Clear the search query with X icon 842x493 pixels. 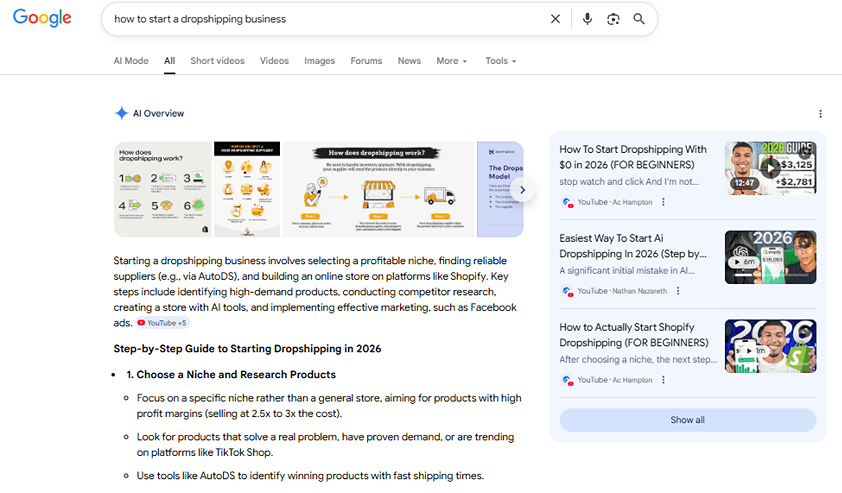pos(555,19)
